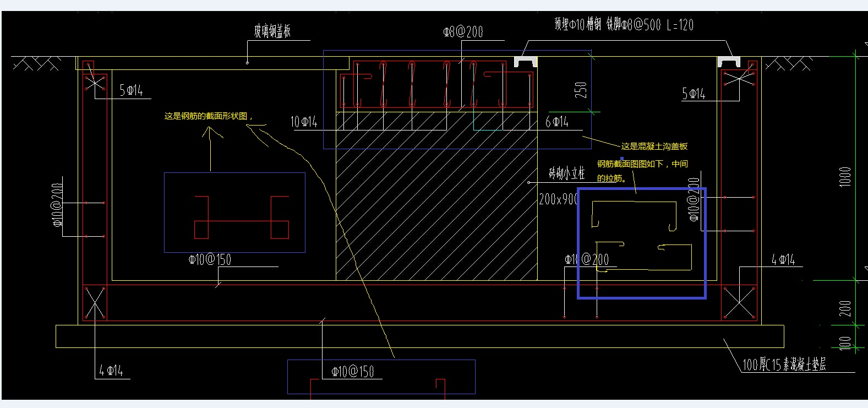Click the red H-shaped rebar section diagram
This screenshot has height=408, width=868.
pos(241,217)
